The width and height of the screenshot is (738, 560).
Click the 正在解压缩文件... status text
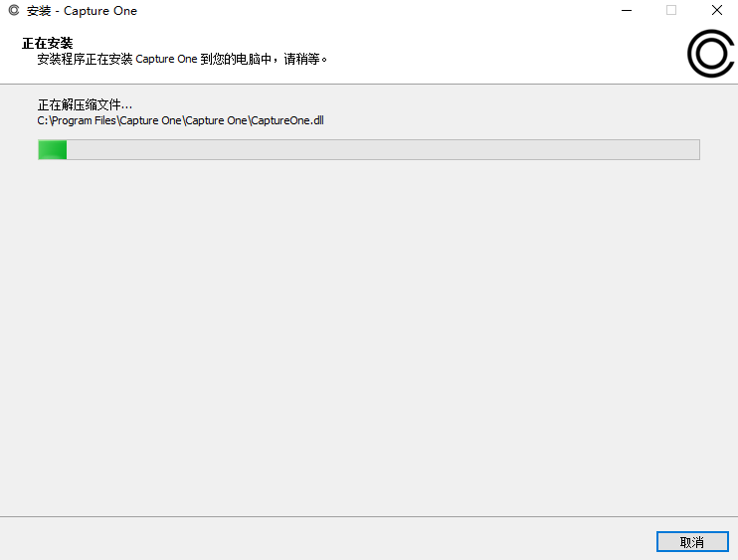[x=85, y=104]
